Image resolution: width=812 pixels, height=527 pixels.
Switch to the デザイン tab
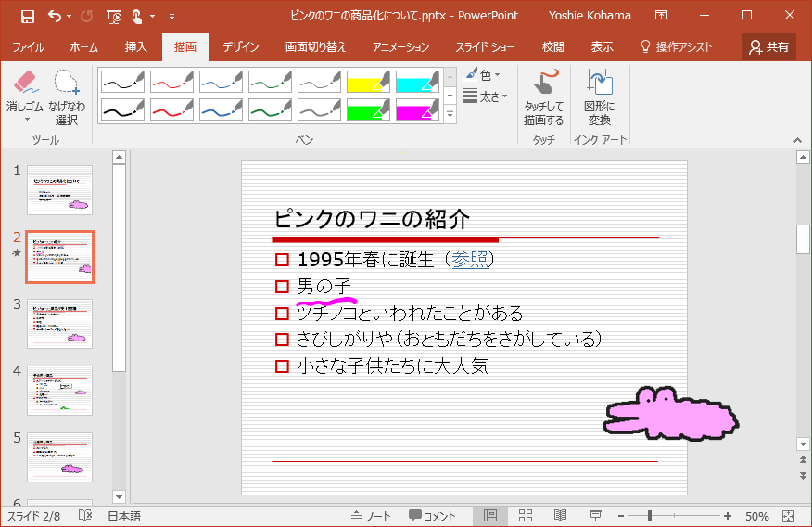241,47
